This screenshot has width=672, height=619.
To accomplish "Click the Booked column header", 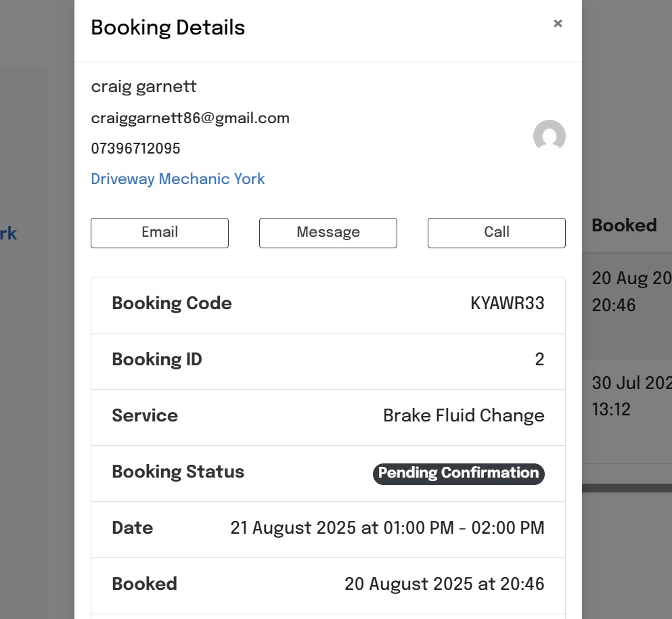I will [x=624, y=225].
